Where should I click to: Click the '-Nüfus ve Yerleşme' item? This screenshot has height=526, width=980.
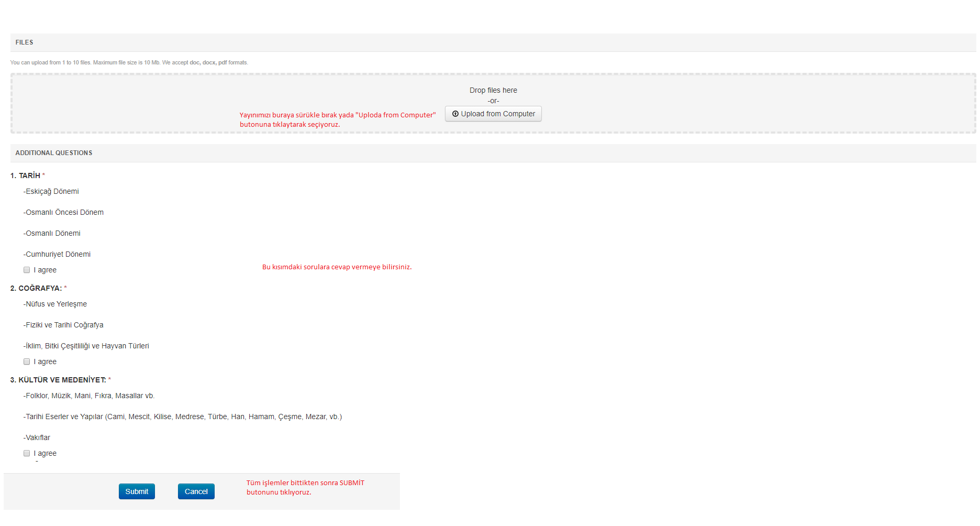[55, 304]
